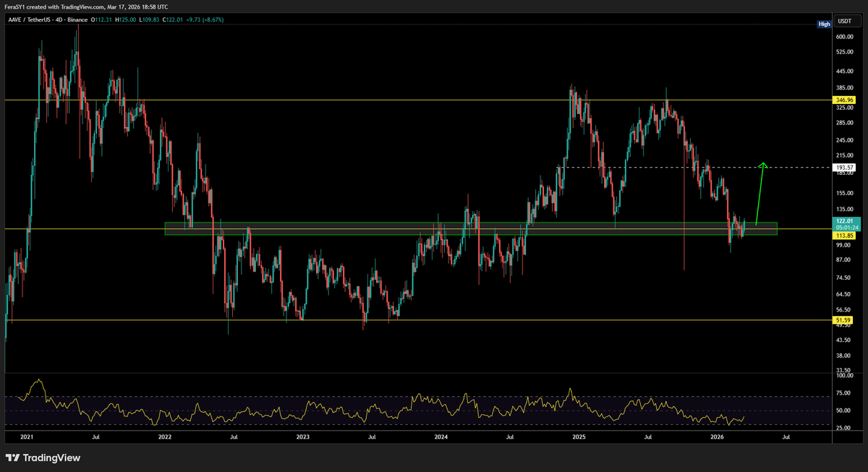Click the 155.00 price axis label
This screenshot has height=472, width=868.
click(x=843, y=193)
